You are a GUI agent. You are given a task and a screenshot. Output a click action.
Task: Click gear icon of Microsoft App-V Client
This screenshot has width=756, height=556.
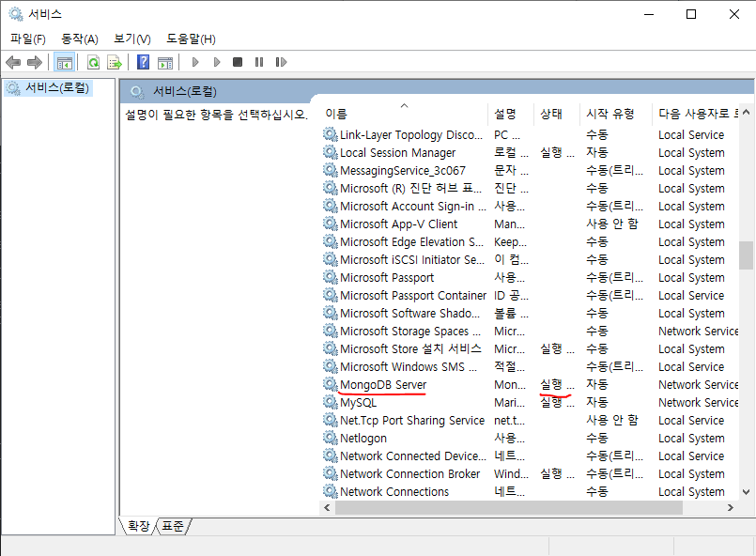(x=331, y=224)
